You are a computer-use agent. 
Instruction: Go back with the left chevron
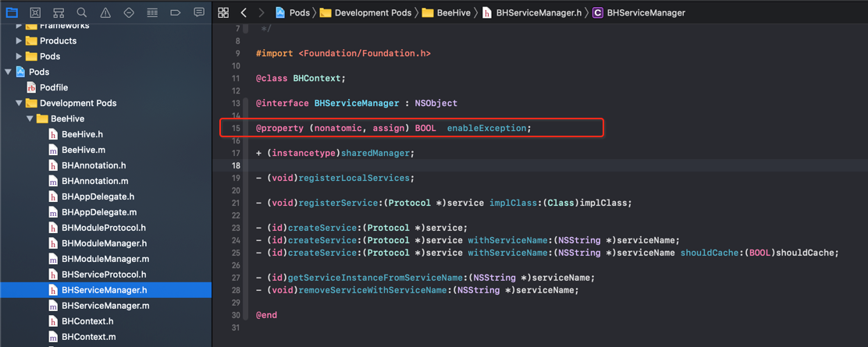(244, 12)
